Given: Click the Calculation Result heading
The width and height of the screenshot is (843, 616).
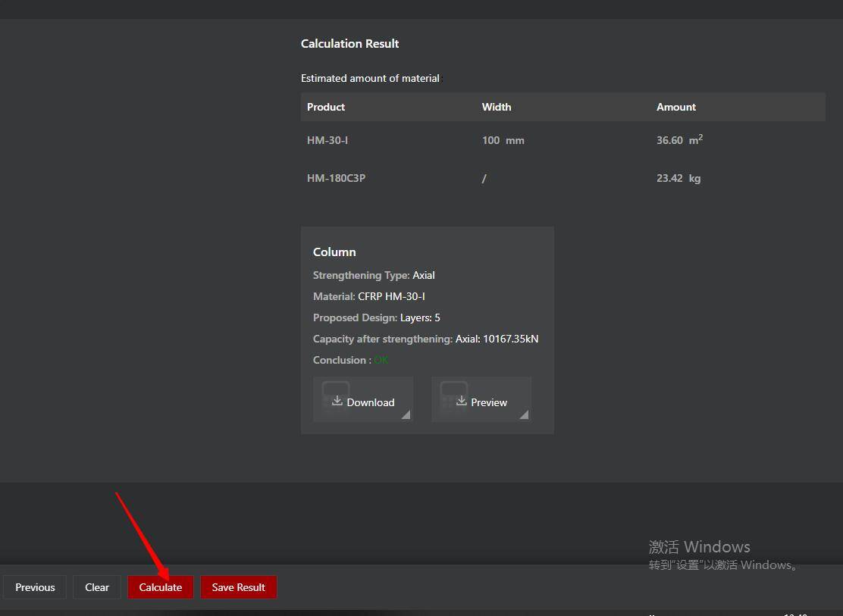Looking at the screenshot, I should point(349,43).
